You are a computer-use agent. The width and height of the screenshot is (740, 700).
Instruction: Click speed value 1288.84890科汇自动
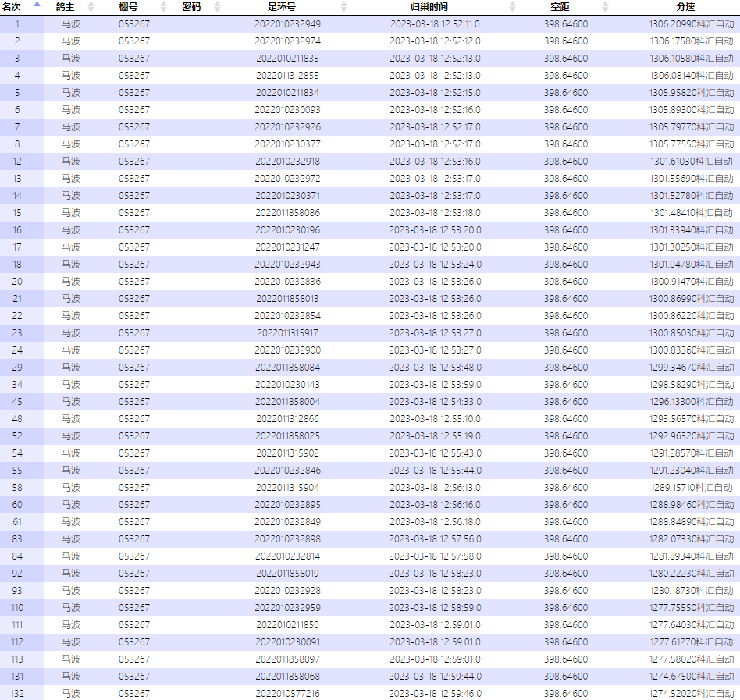(x=692, y=522)
